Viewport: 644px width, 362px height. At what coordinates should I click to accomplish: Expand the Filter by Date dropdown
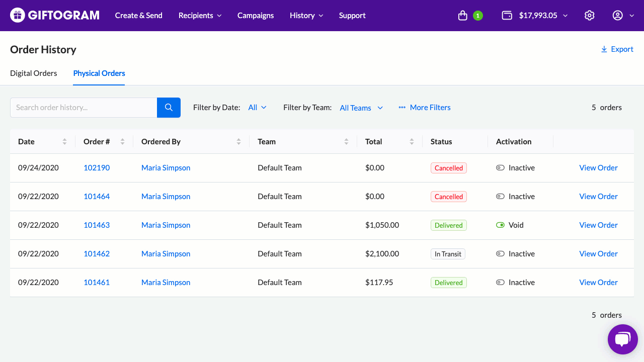257,108
